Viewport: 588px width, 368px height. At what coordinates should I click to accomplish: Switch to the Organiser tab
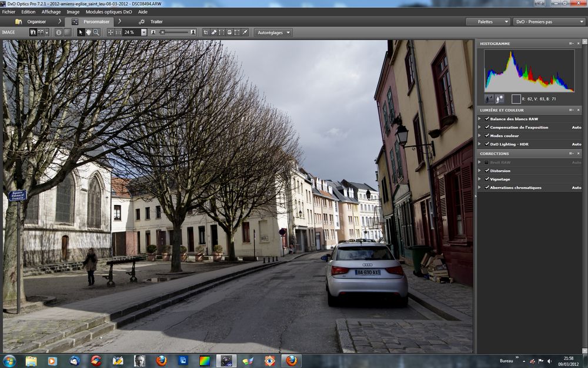[x=32, y=22]
